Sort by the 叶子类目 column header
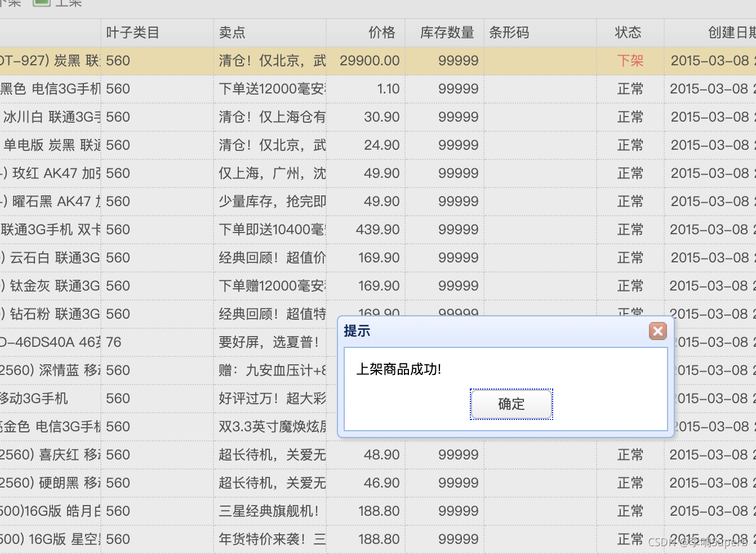756x554 pixels. pos(157,33)
